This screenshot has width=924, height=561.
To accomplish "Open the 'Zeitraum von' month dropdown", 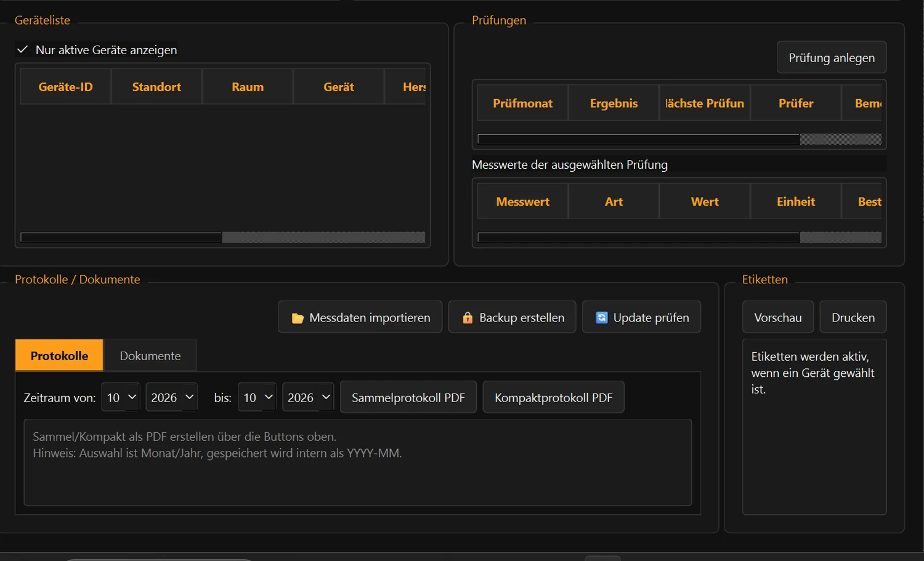I will tap(121, 398).
